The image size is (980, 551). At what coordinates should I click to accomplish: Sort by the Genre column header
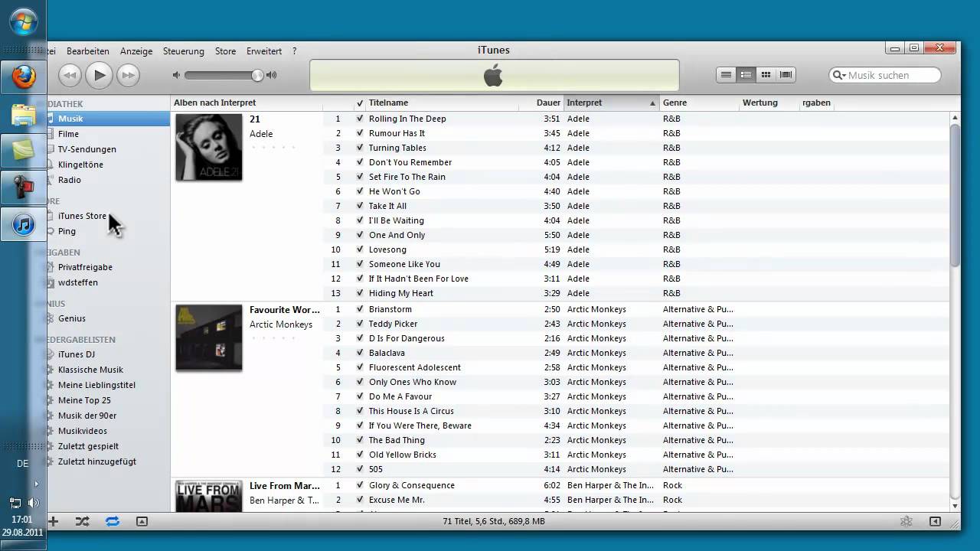click(699, 103)
